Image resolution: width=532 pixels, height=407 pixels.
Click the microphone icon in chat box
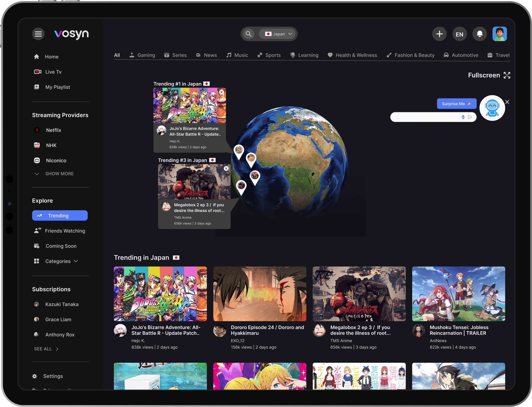tap(463, 117)
